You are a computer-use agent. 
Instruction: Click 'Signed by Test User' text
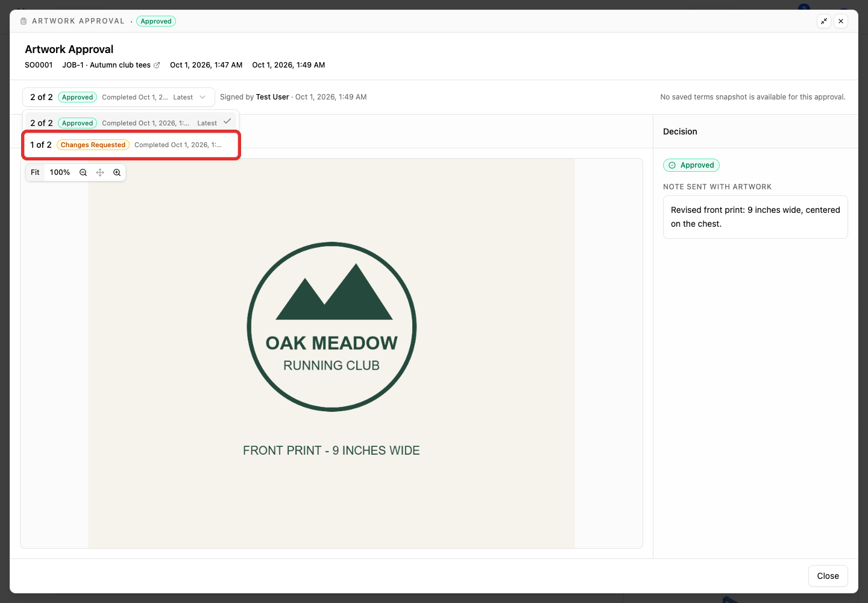(x=254, y=97)
